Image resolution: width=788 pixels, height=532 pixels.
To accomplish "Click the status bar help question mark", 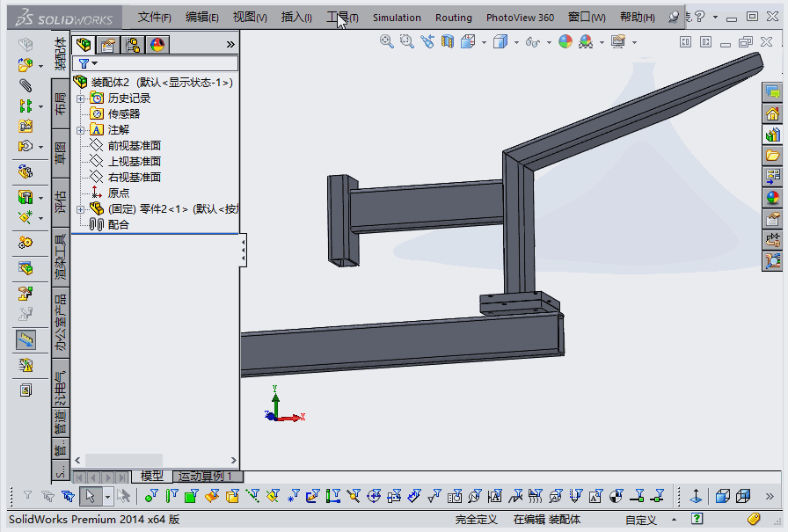I will [x=697, y=519].
